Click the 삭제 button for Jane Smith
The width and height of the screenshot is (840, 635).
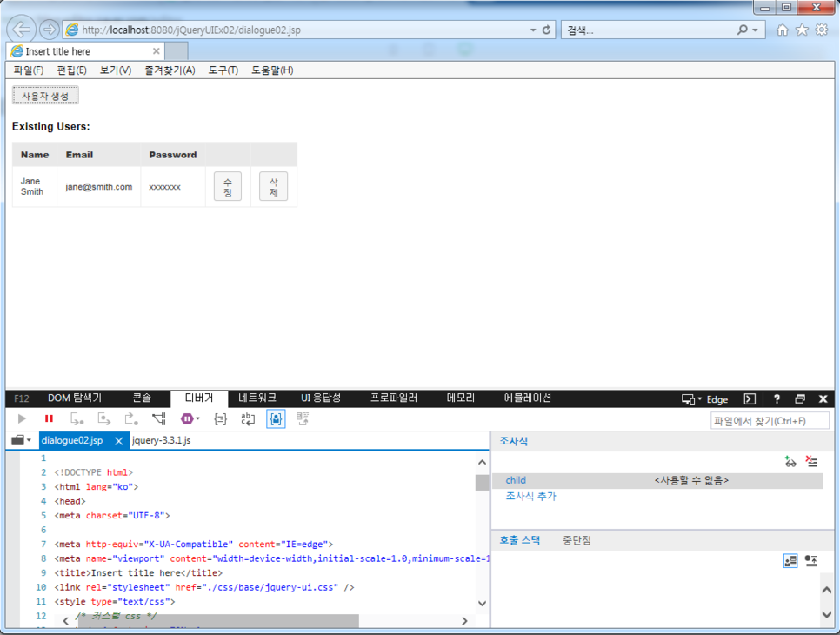tap(273, 186)
